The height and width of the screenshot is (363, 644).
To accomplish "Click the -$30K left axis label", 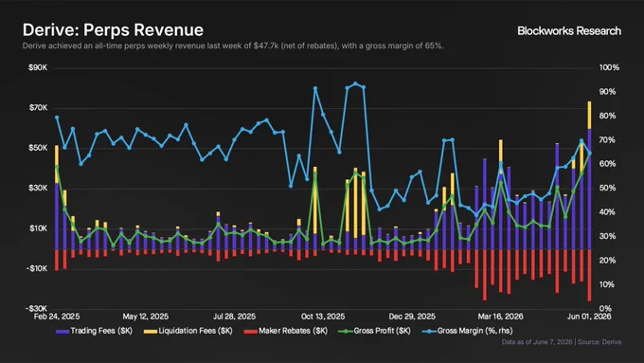I will pos(37,309).
